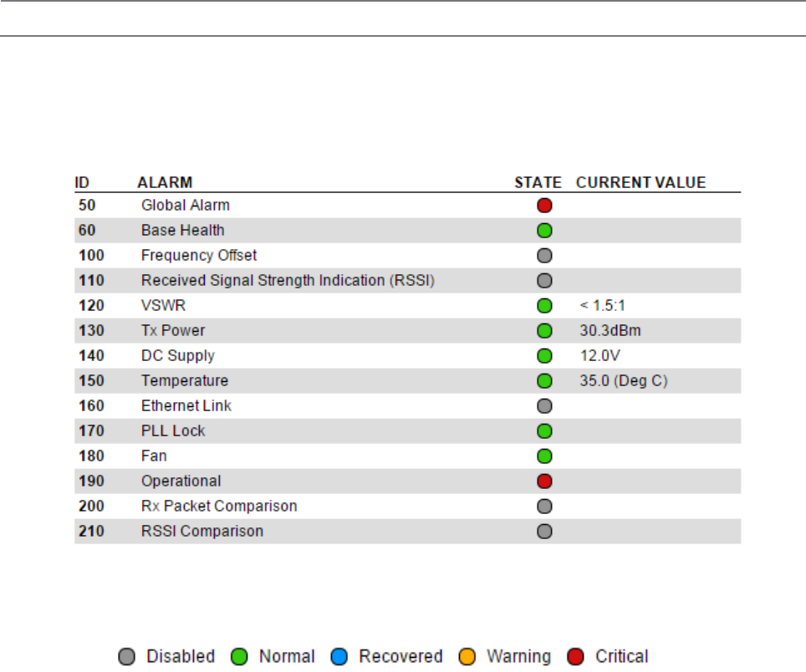Click alarm ID 130
This screenshot has width=806, height=672.
[91, 331]
